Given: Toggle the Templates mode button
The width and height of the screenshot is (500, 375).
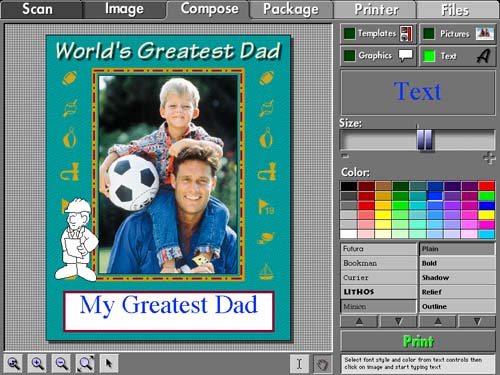Looking at the screenshot, I should (x=378, y=34).
